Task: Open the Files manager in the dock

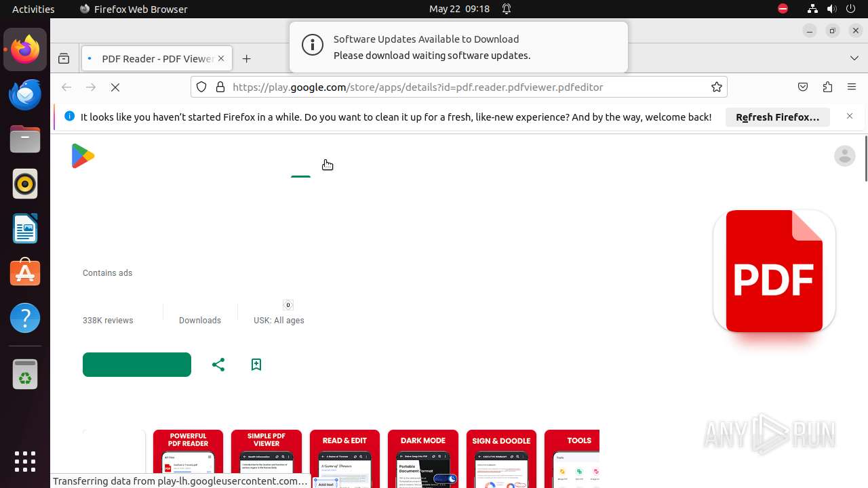Action: [25, 139]
